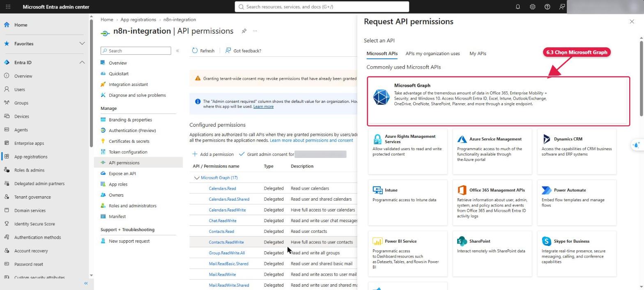
Task: Pick the Dynamics CRM API card
Action: 577,151
